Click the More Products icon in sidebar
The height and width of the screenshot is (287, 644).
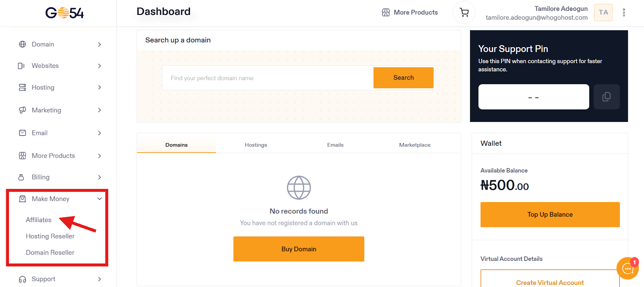(23, 155)
